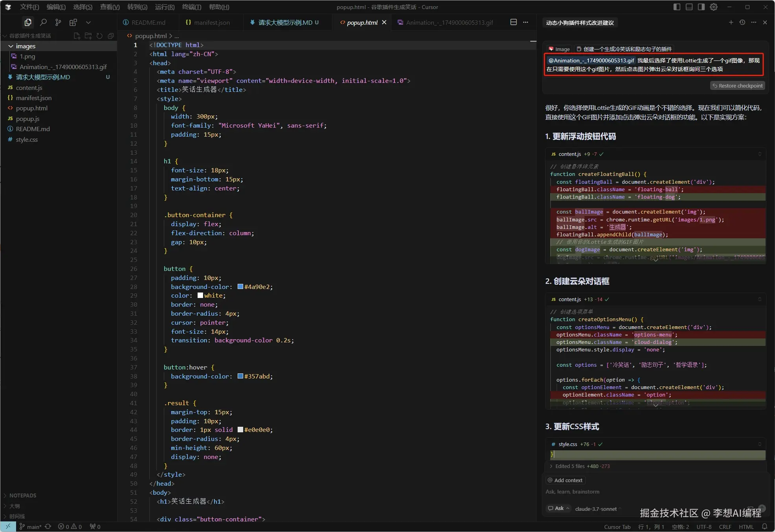775x532 pixels.
Task: Open chat history clock icon
Action: click(742, 22)
